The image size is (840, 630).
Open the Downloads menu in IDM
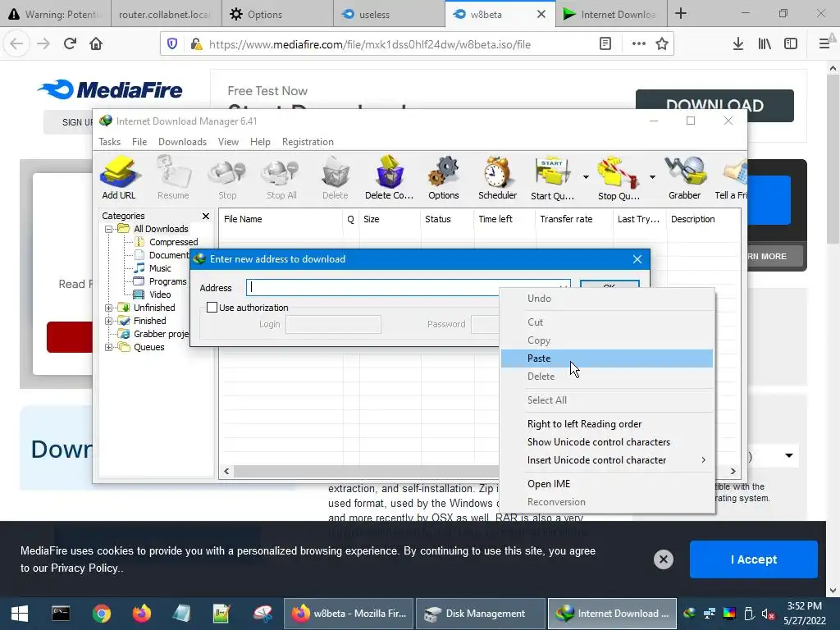(x=182, y=142)
